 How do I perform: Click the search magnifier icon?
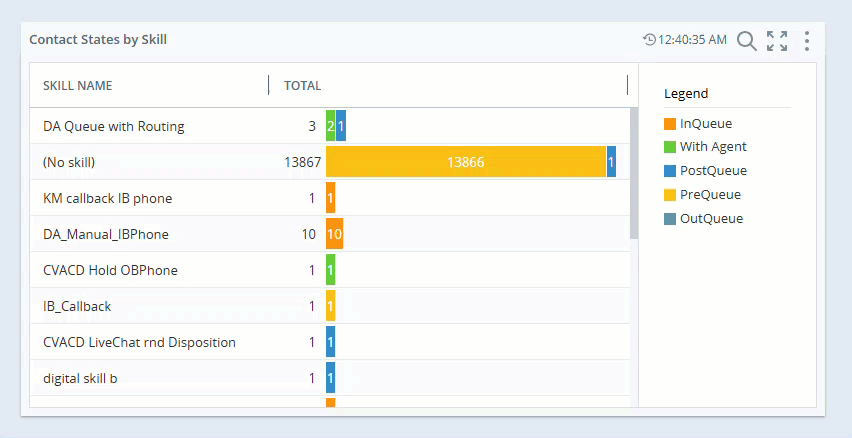click(x=746, y=40)
